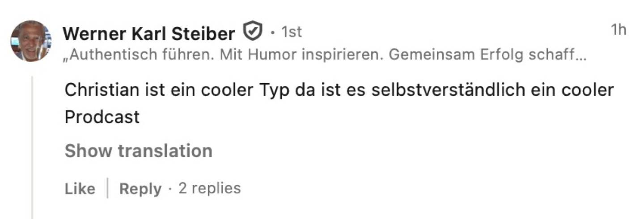
Task: Like Werner's comment
Action: tap(80, 188)
